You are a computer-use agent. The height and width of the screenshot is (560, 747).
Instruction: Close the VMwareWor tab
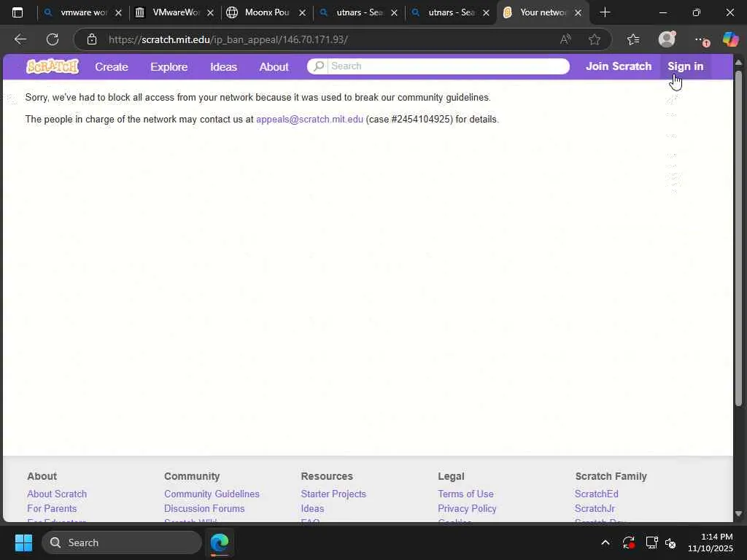pyautogui.click(x=210, y=13)
